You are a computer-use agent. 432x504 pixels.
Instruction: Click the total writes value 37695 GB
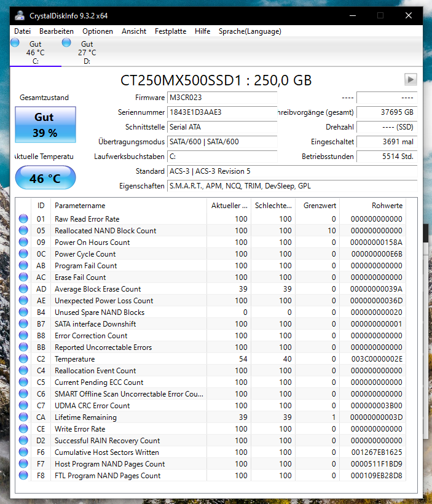tap(387, 112)
